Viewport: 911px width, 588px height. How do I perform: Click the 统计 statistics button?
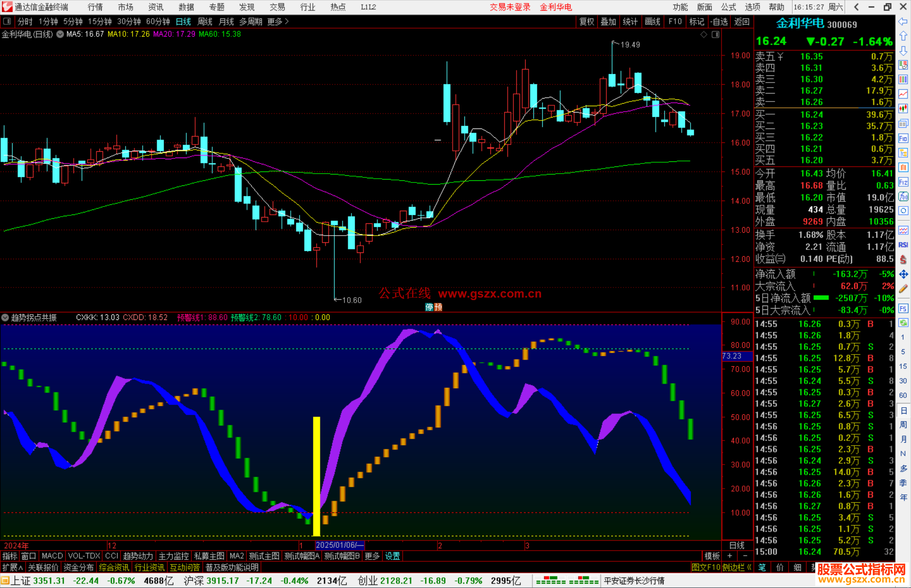[631, 21]
